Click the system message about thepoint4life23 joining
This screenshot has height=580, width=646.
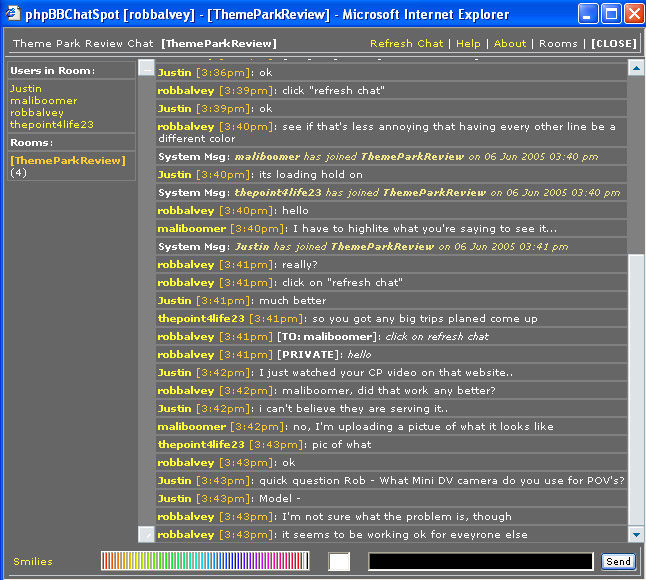(391, 193)
